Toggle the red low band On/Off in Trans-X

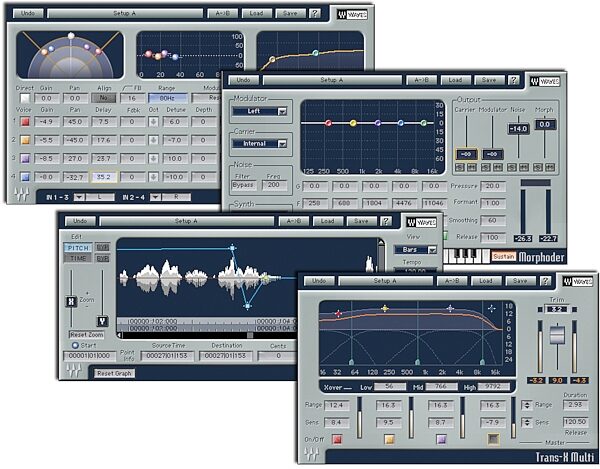tap(337, 439)
